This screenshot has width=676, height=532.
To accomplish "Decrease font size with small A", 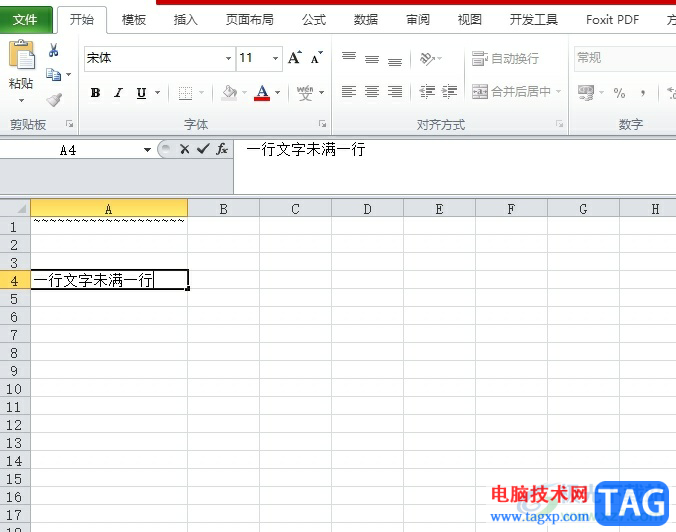I will point(316,58).
